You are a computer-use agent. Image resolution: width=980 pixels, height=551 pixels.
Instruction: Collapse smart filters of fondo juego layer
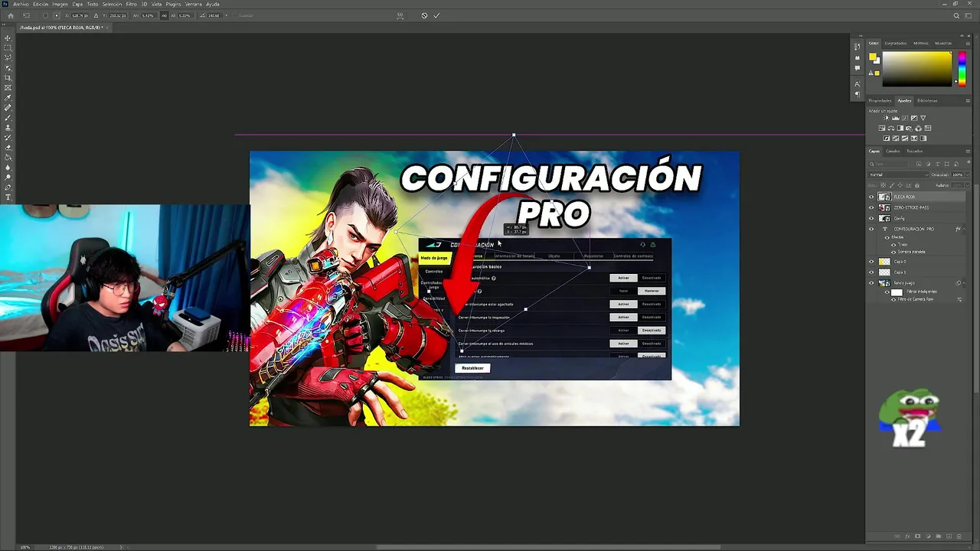(x=964, y=283)
